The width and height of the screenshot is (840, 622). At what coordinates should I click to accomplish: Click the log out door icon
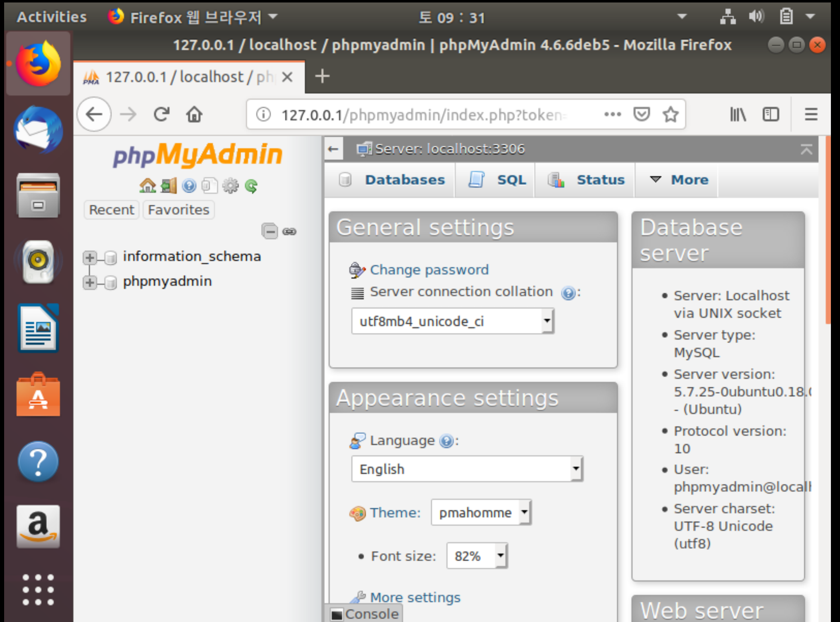[x=168, y=186]
